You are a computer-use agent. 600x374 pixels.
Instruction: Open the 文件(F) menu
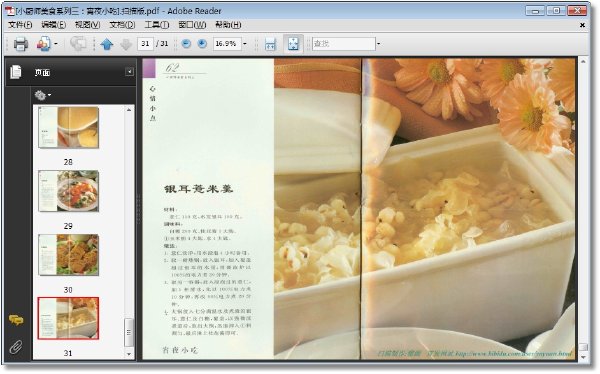[x=20, y=25]
